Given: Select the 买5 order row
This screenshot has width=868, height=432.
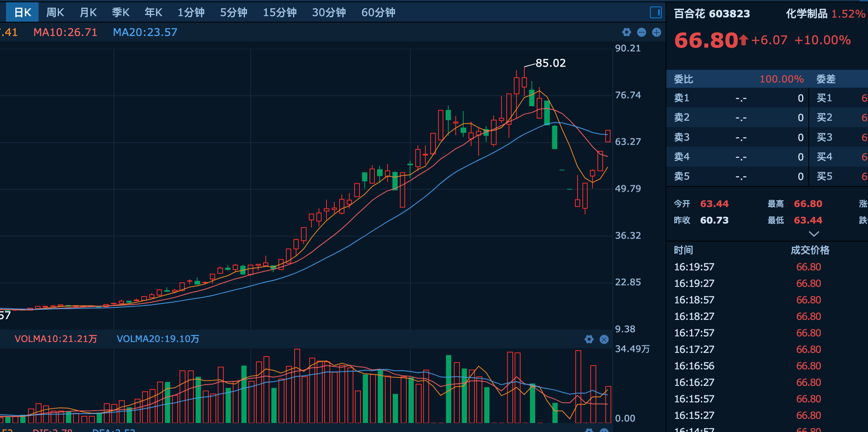Looking at the screenshot, I should (x=839, y=176).
